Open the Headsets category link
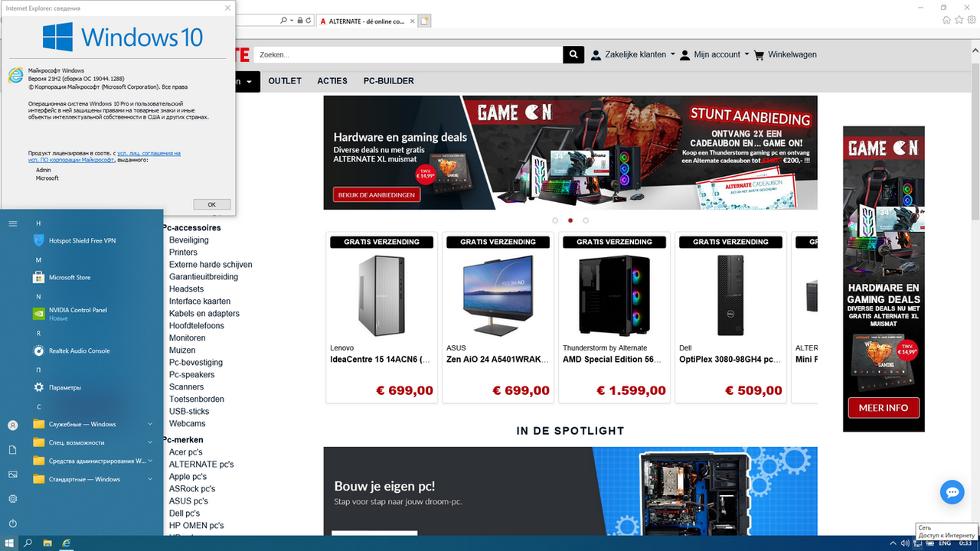 [186, 289]
